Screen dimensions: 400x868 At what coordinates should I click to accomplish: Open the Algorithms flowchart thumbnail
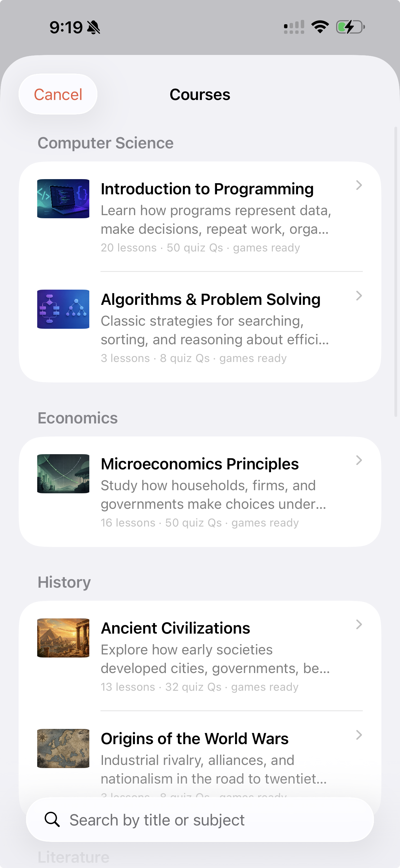click(x=63, y=309)
